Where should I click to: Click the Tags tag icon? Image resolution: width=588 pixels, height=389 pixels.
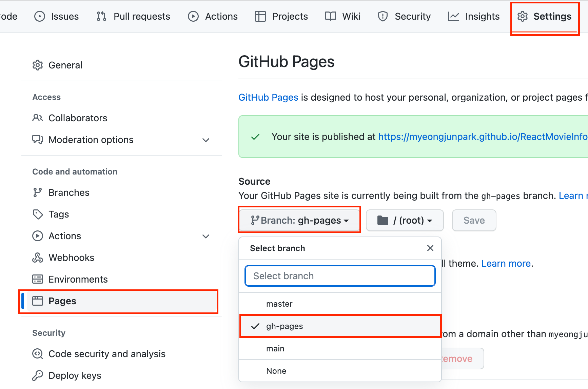click(x=38, y=214)
